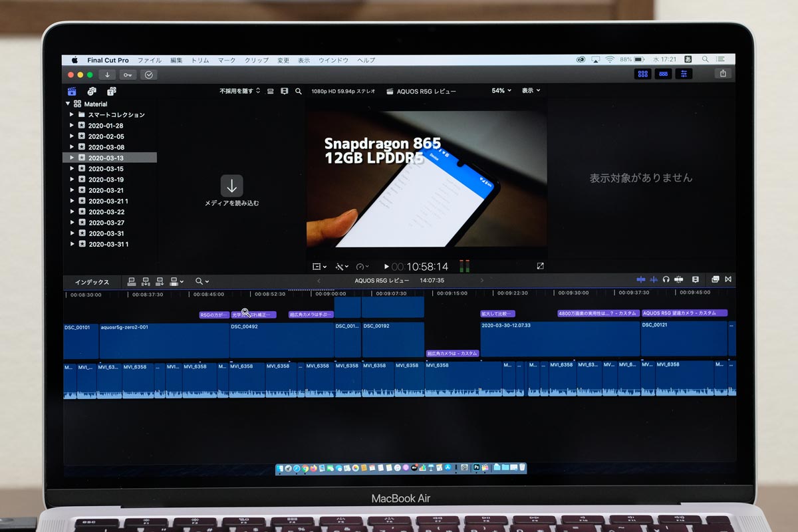Click the large import media arrow

click(231, 185)
